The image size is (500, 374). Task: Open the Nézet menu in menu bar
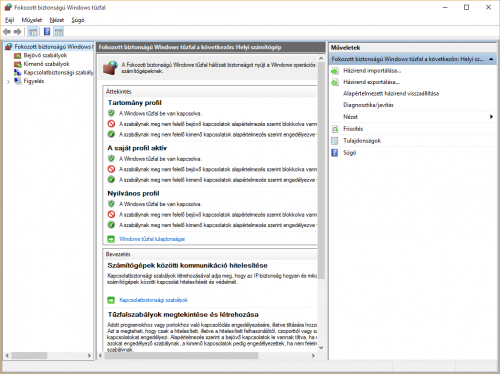pos(57,20)
